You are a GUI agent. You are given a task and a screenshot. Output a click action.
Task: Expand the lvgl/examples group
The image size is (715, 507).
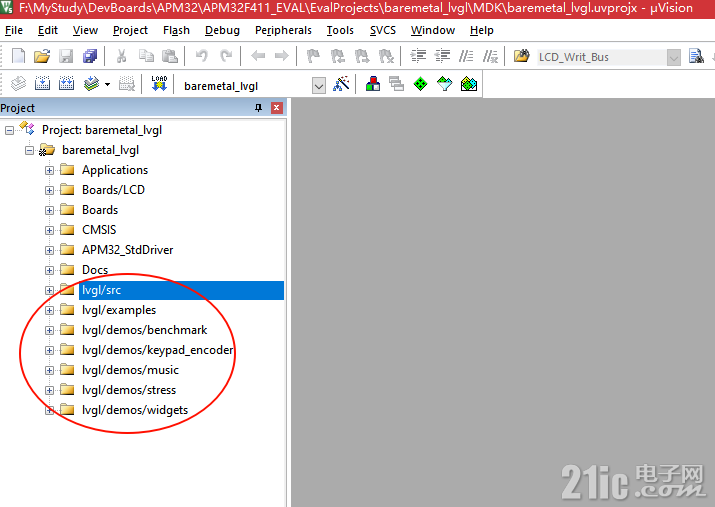coord(49,310)
